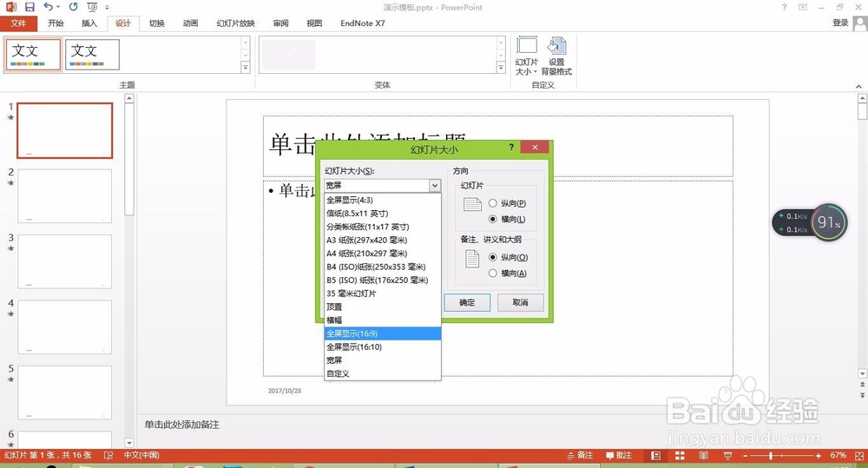Go to next slide double-arrow button
Viewport: 868px width, 468px height.
coord(862,395)
